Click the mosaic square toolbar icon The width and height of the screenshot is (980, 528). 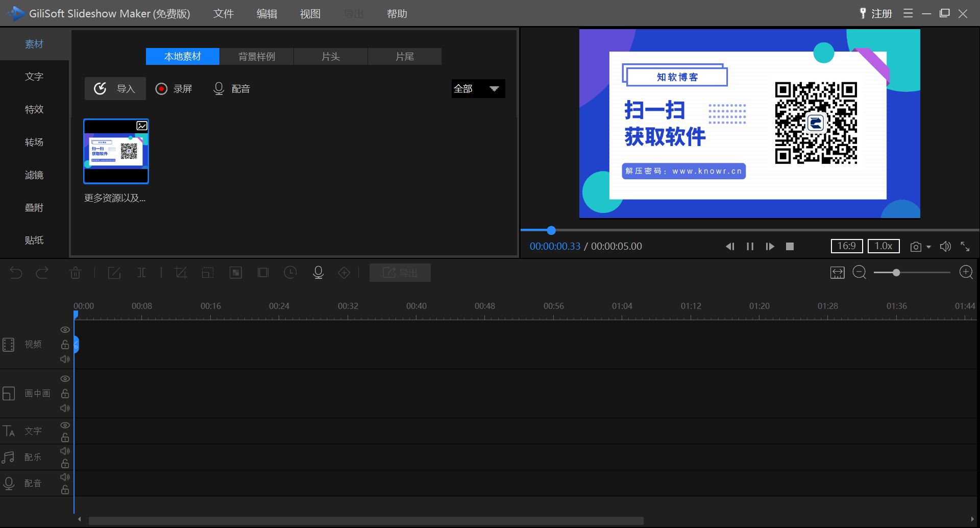(236, 273)
